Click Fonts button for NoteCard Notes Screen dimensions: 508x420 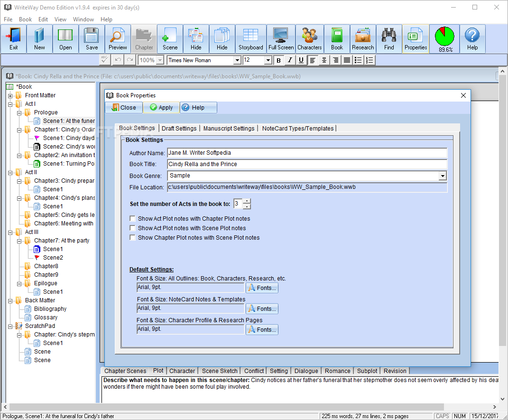[x=262, y=308]
